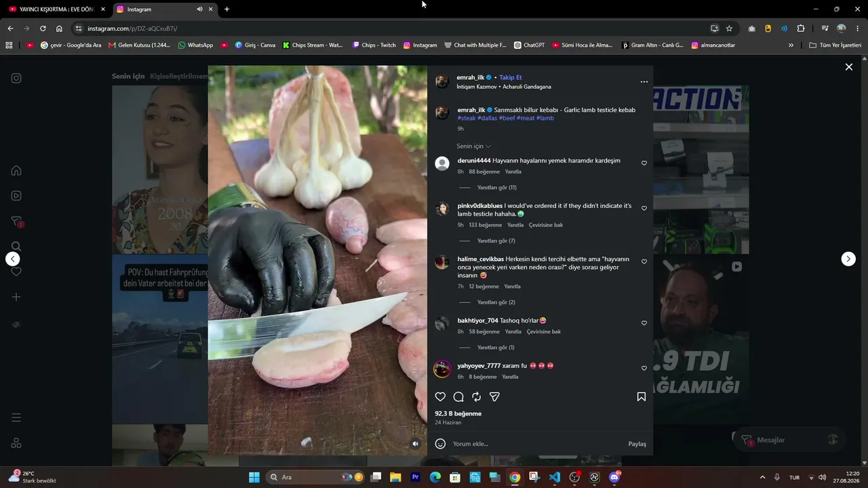Like the post with the heart icon
The width and height of the screenshot is (868, 488).
coord(440,397)
